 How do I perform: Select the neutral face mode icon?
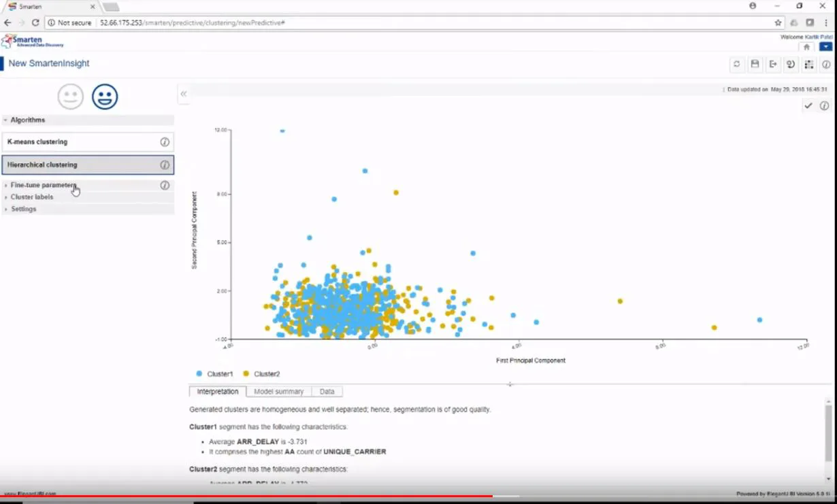pyautogui.click(x=71, y=97)
